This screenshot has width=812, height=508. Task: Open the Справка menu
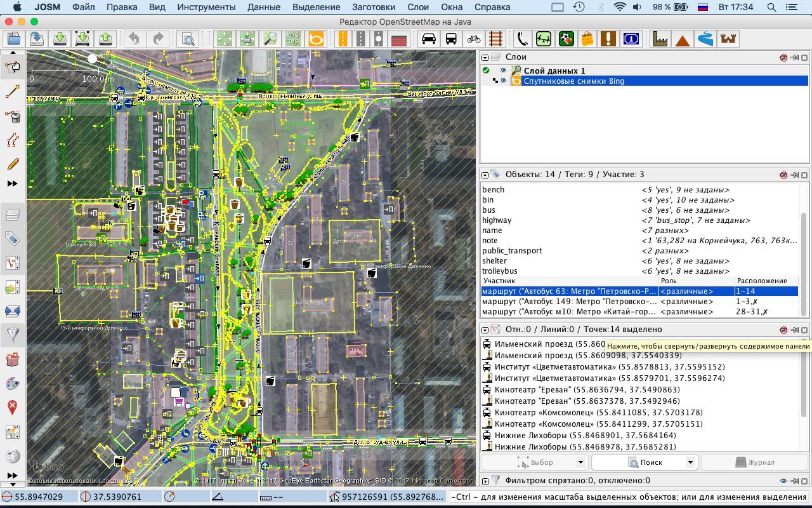491,7
